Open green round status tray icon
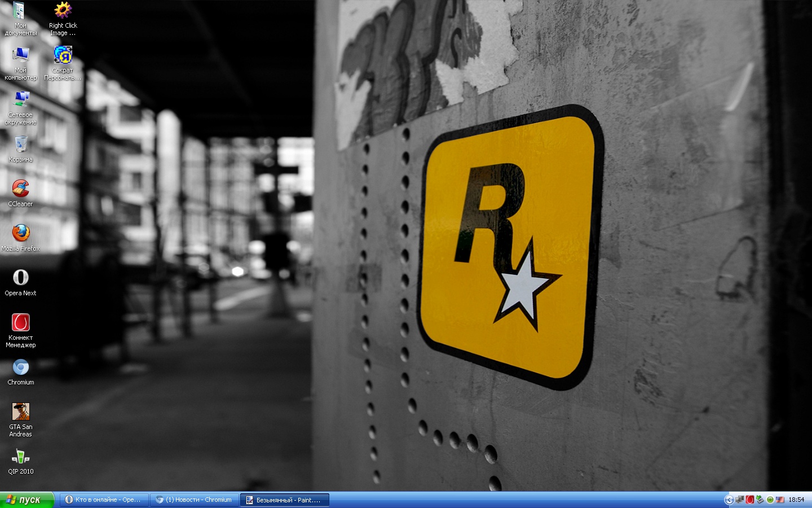The width and height of the screenshot is (812, 508). (x=770, y=500)
